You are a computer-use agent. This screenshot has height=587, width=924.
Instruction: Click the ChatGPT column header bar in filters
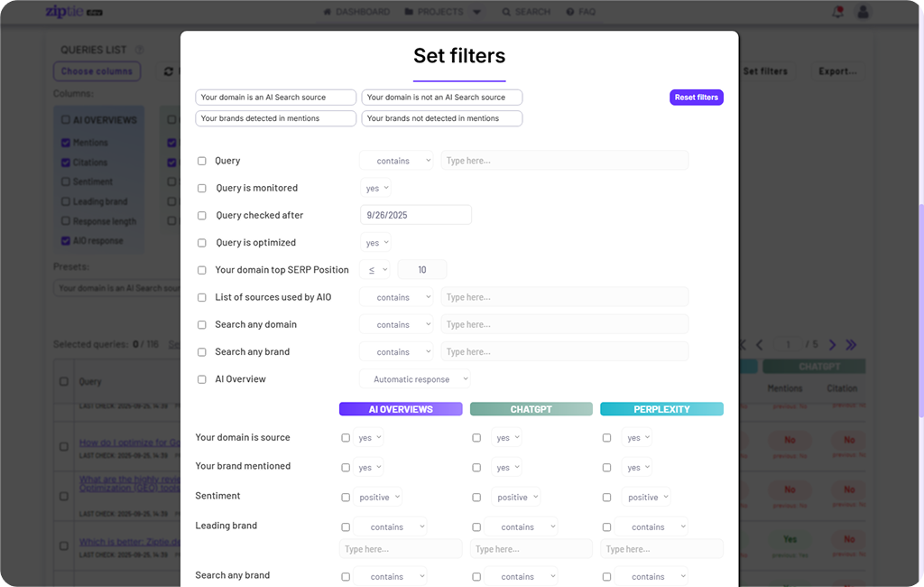point(531,409)
